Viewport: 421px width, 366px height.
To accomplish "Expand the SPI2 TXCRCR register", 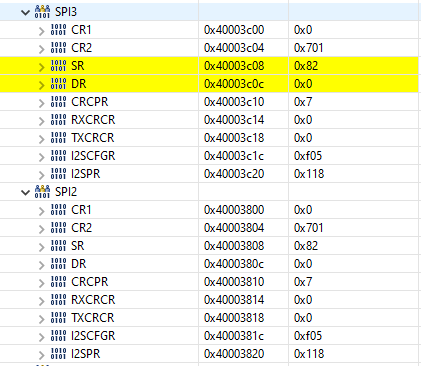I will pos(41,319).
